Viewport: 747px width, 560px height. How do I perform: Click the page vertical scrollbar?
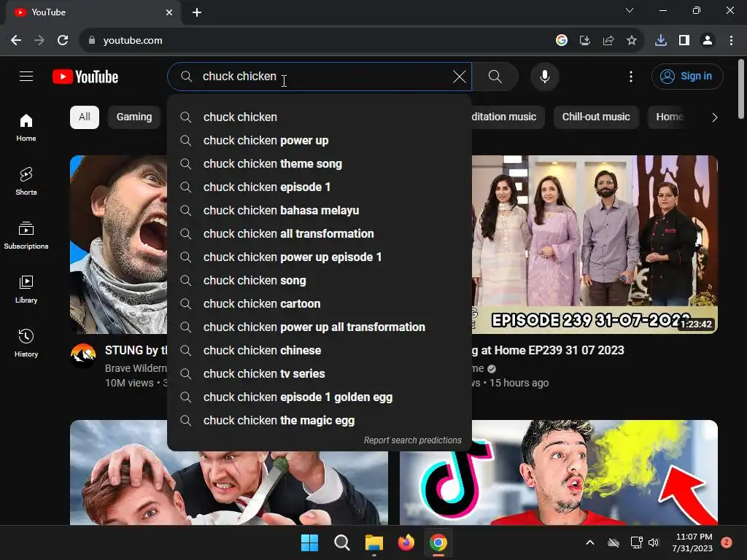(741, 88)
